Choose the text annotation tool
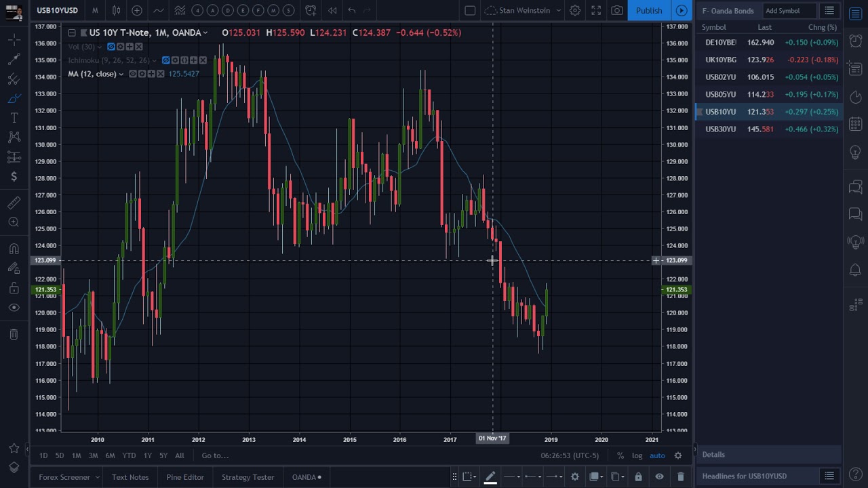The width and height of the screenshot is (868, 488). tap(14, 118)
